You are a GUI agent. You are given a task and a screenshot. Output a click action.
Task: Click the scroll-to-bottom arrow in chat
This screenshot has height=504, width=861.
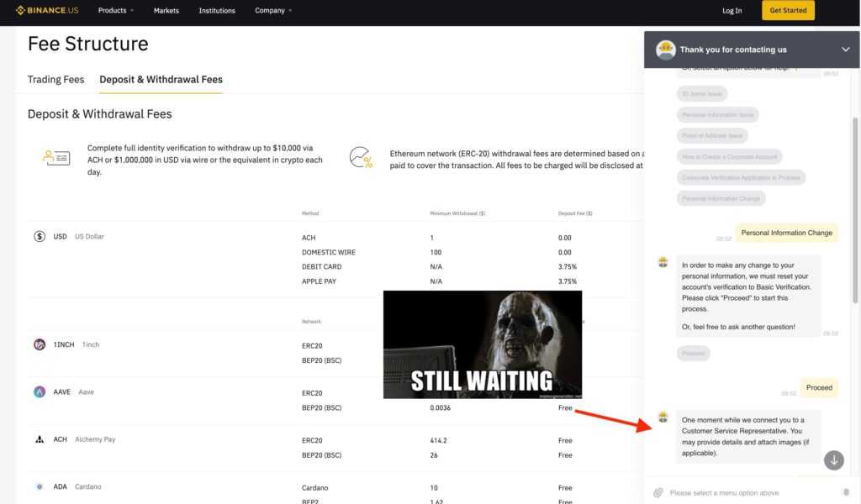(833, 459)
